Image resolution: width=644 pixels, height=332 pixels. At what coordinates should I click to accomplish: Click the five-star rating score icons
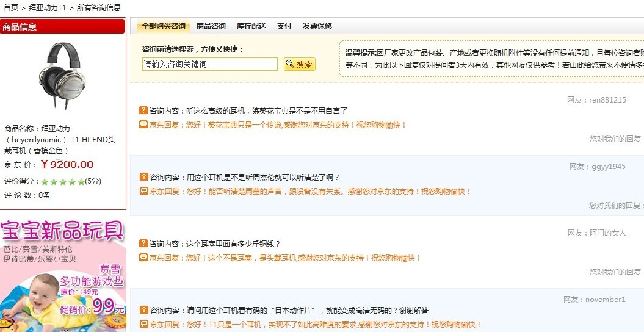click(x=62, y=181)
